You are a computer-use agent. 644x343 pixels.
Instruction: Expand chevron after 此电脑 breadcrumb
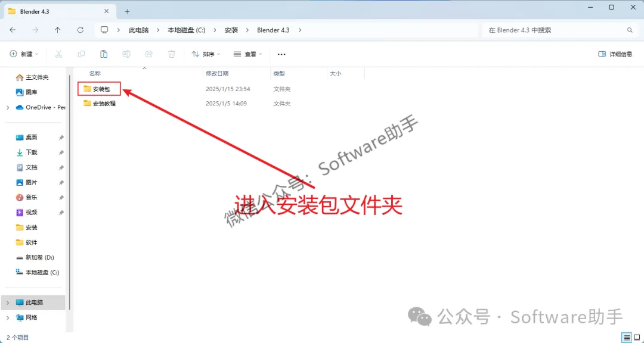(x=159, y=30)
